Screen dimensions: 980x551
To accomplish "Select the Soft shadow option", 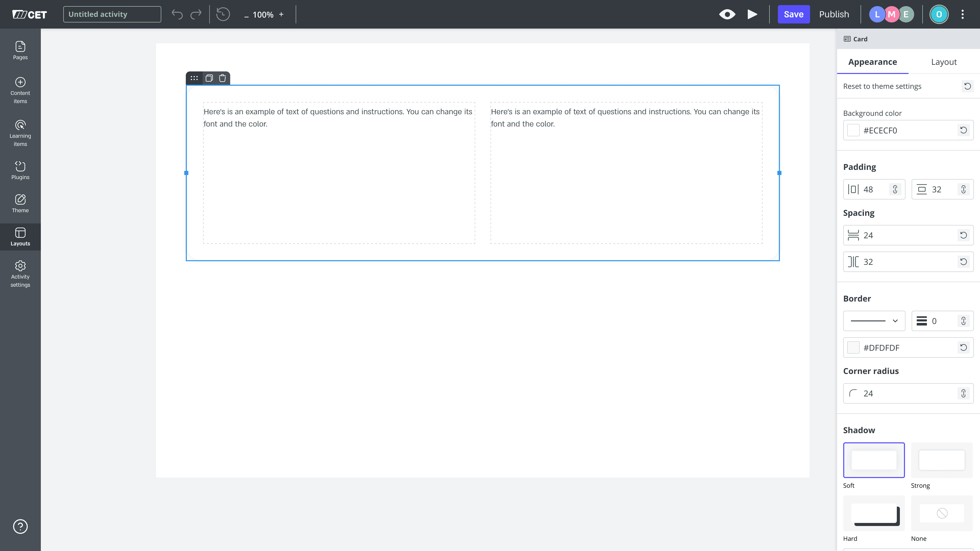I will (874, 460).
